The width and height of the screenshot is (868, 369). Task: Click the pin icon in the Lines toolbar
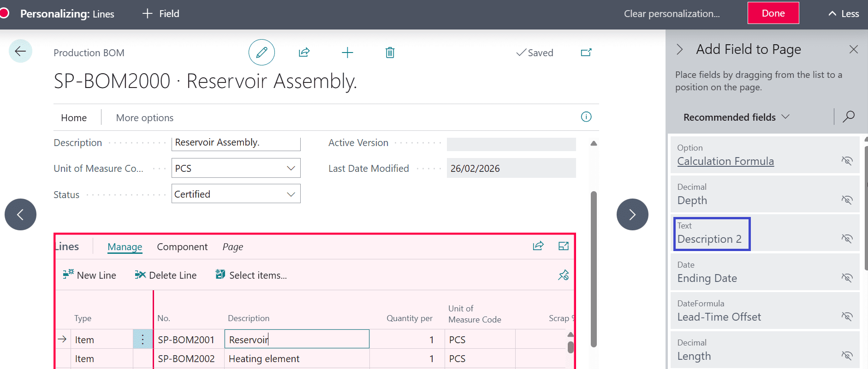(x=563, y=275)
